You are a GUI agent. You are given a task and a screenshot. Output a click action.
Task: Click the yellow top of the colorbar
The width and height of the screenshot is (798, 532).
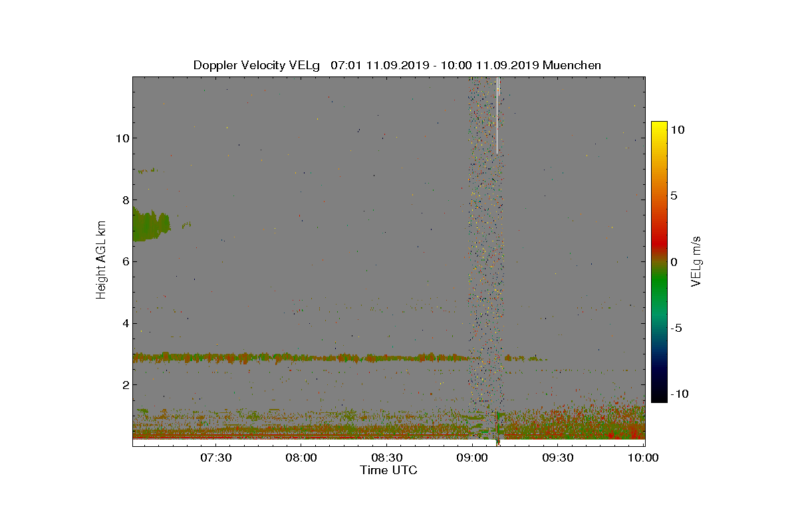click(659, 128)
